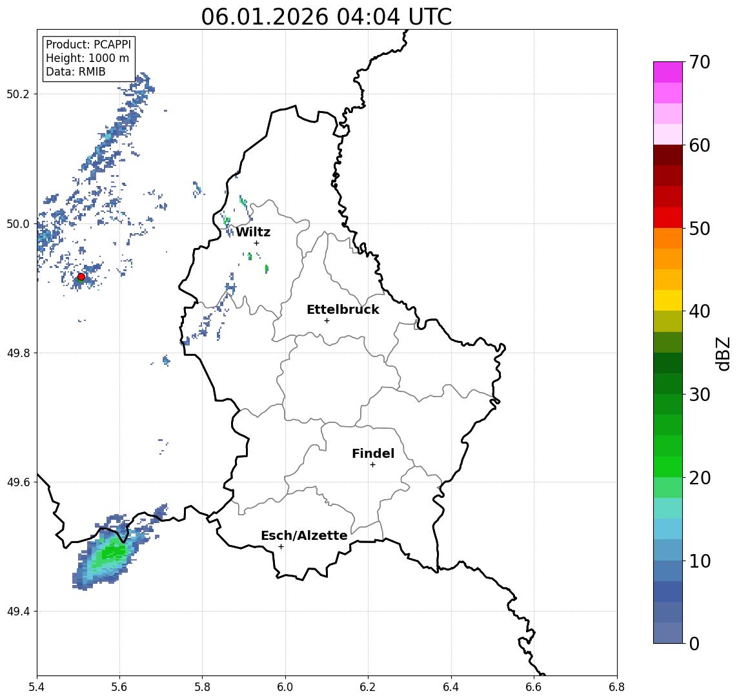This screenshot has width=739, height=700.
Task: Click the colorbar tick label 40
Action: (700, 311)
